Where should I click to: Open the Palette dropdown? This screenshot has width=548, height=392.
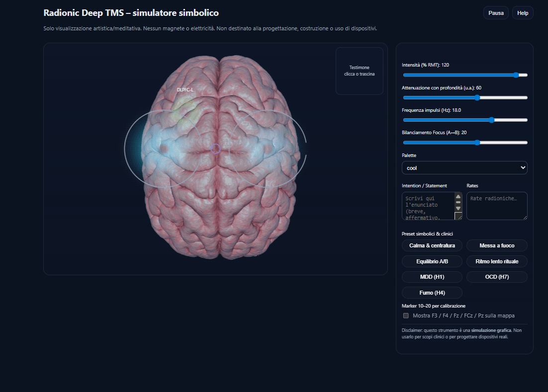tap(464, 168)
